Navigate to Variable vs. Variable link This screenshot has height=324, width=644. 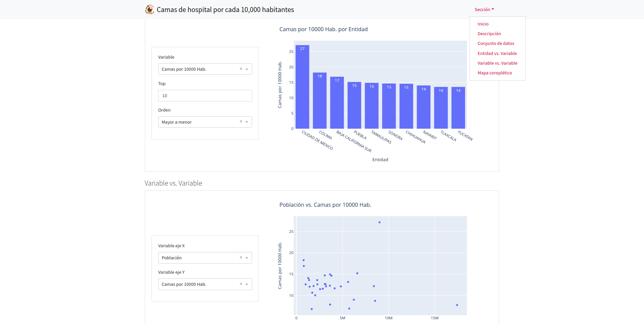[x=497, y=63]
